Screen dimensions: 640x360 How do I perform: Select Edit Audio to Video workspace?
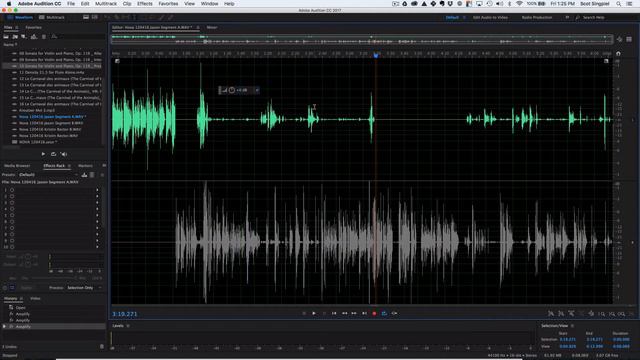[490, 18]
